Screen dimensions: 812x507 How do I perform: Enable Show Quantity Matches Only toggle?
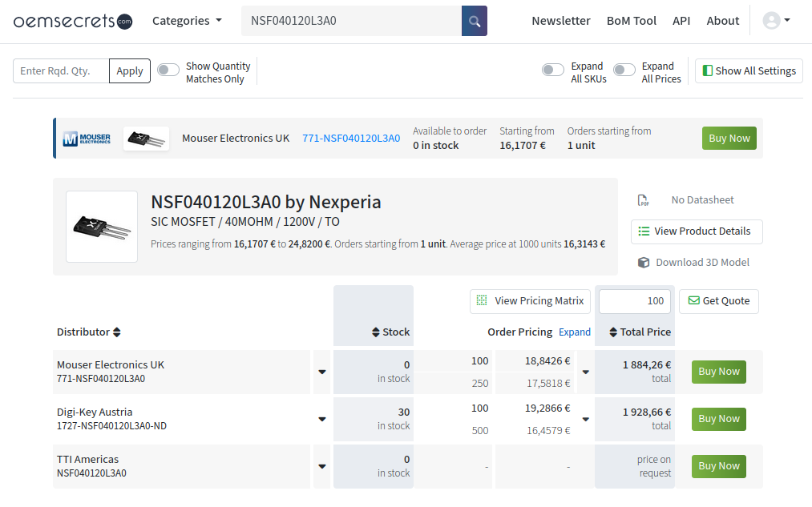point(168,70)
